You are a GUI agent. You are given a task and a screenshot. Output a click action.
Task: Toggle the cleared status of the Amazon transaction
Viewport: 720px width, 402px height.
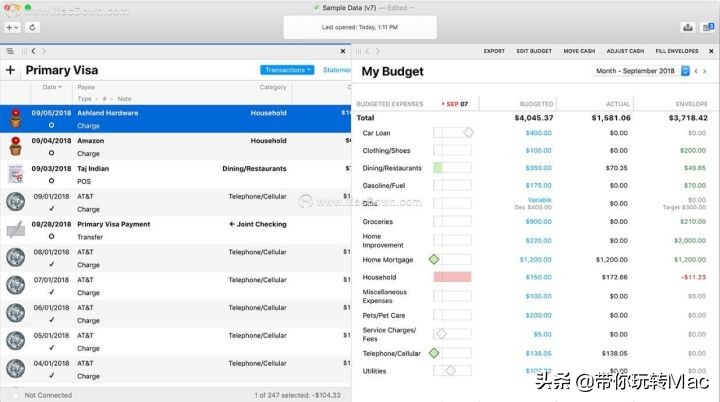point(51,153)
